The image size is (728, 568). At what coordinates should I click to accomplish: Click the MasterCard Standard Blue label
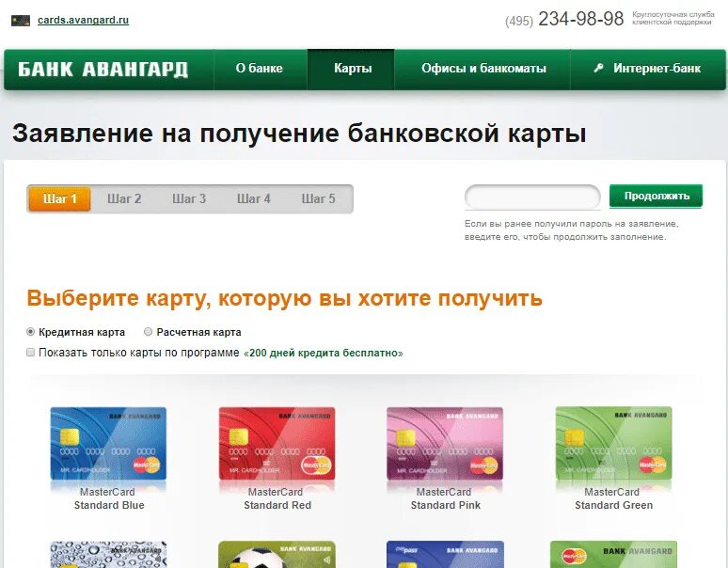109,498
